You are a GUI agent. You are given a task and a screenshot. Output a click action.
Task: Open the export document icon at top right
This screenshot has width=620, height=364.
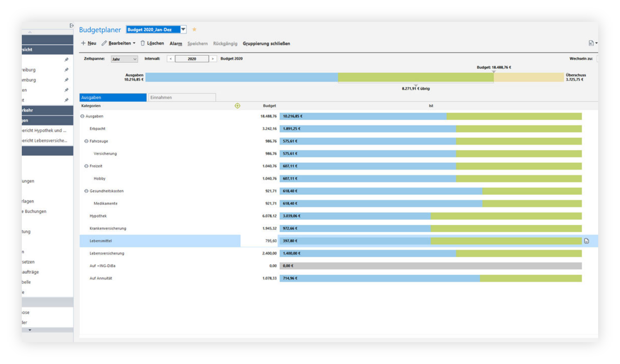pos(591,43)
